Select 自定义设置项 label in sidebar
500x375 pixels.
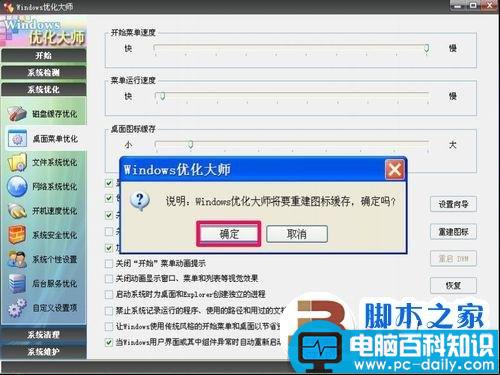coord(55,308)
